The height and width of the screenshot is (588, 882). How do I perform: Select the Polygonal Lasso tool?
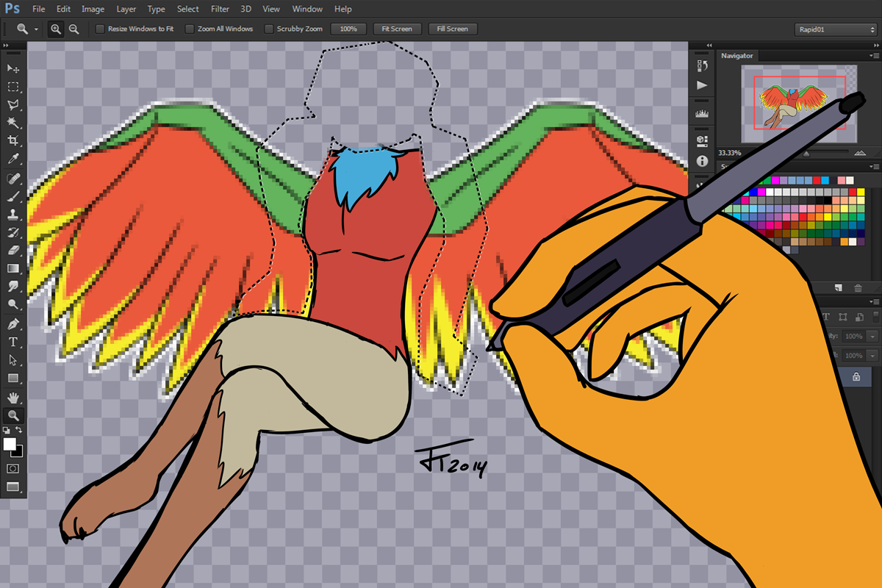click(x=13, y=104)
